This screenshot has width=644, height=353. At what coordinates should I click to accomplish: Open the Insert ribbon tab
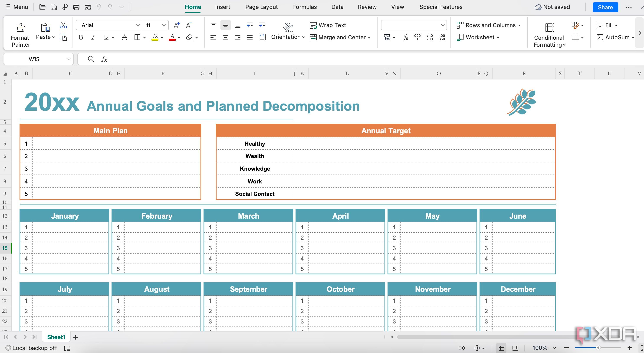pyautogui.click(x=222, y=7)
